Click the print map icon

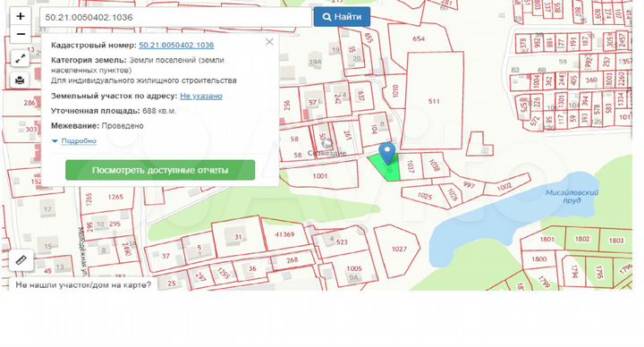pyautogui.click(x=20, y=80)
